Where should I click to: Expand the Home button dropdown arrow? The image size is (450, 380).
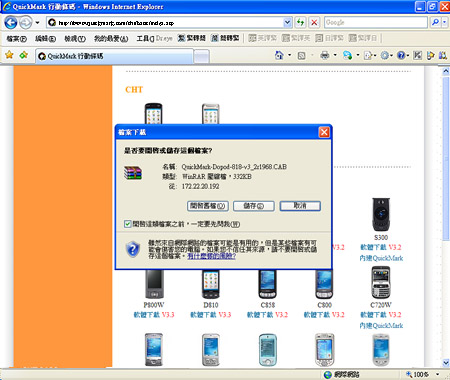click(289, 55)
